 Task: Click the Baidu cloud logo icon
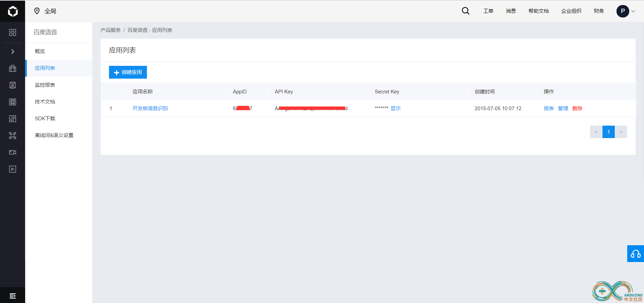tap(12, 11)
